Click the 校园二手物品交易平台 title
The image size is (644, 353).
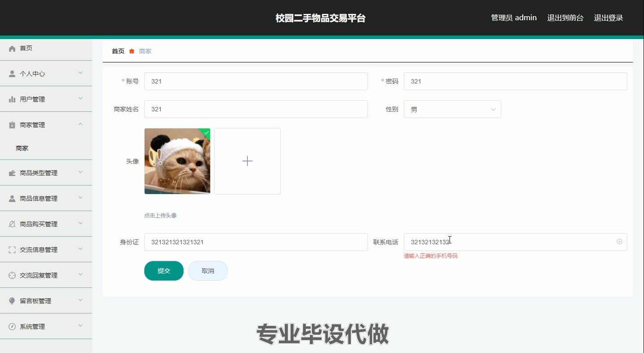321,18
